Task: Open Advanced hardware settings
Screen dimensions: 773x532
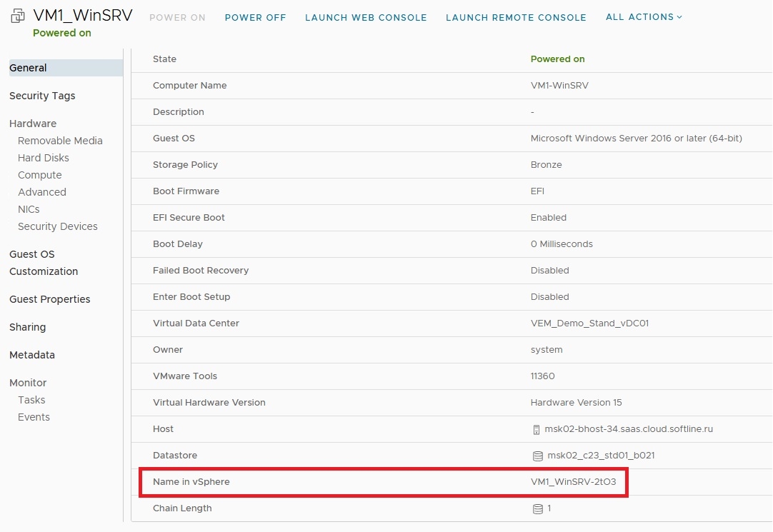Action: [x=42, y=192]
